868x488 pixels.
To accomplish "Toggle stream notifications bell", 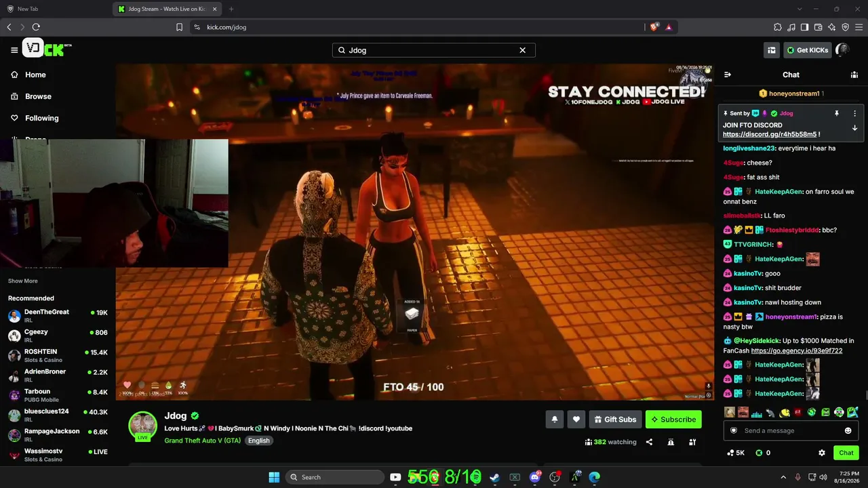I will pyautogui.click(x=554, y=420).
